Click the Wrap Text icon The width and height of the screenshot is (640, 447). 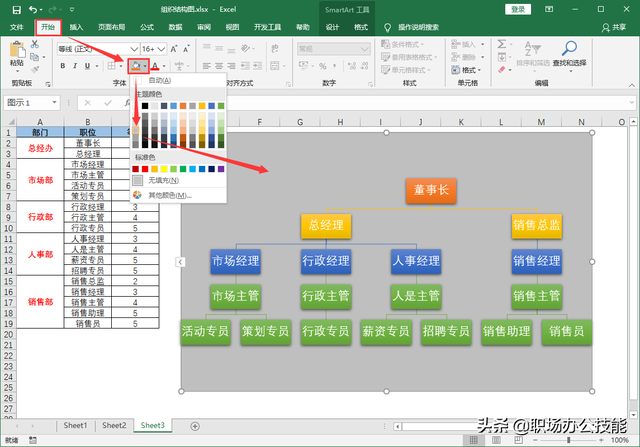(x=275, y=49)
